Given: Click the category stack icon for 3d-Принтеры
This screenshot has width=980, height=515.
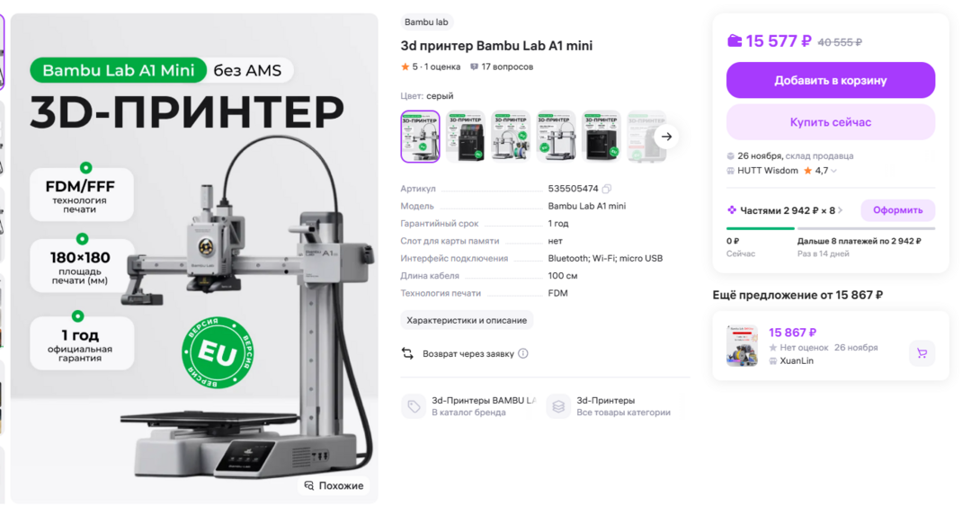Looking at the screenshot, I should [558, 406].
